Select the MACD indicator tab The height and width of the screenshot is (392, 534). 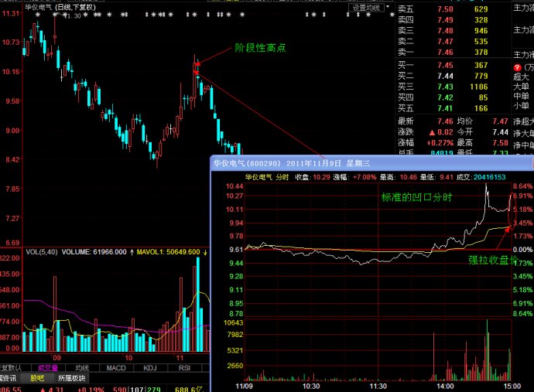click(x=115, y=367)
